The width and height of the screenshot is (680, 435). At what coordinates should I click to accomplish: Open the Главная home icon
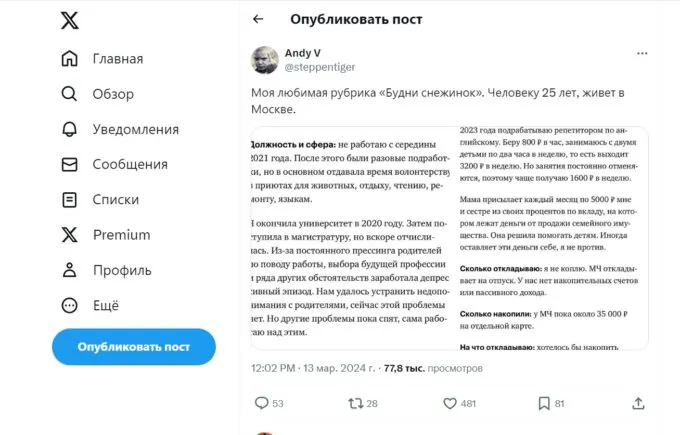[x=69, y=59]
